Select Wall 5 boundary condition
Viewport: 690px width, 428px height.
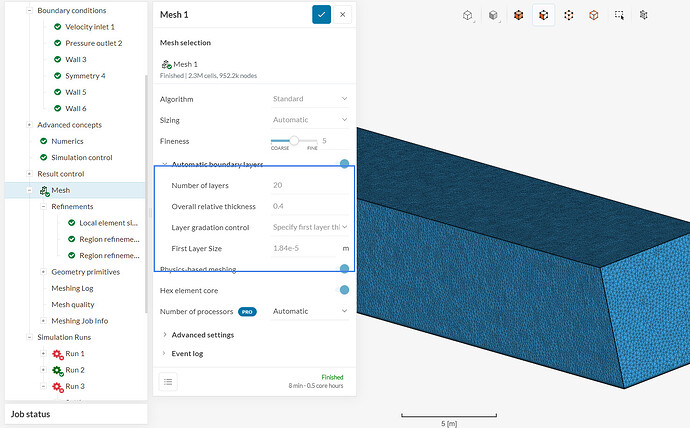pos(76,92)
